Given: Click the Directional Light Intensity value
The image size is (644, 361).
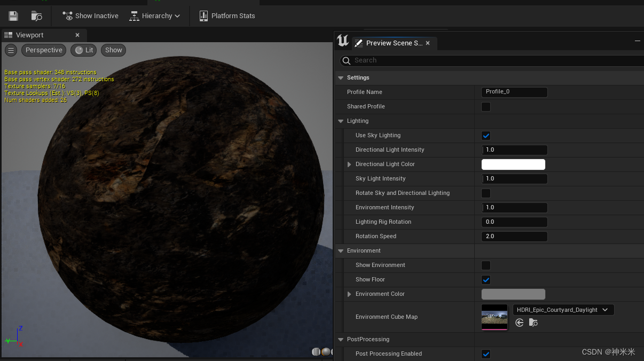Looking at the screenshot, I should point(514,150).
